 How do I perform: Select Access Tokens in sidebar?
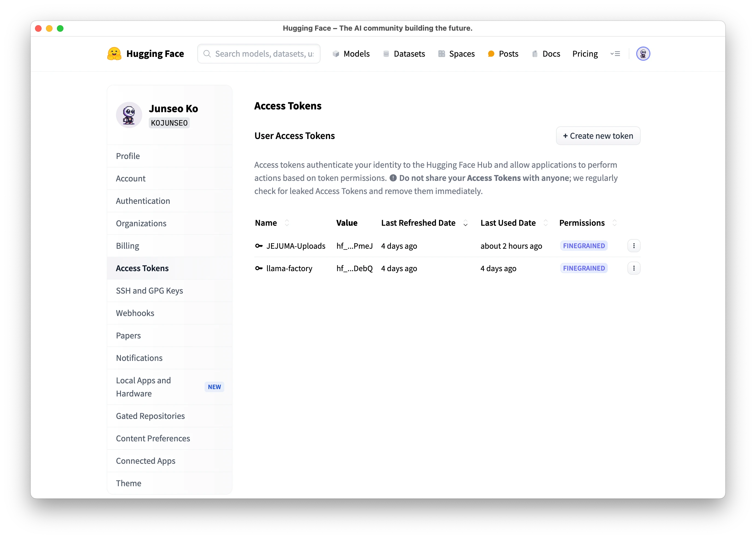[x=170, y=268]
